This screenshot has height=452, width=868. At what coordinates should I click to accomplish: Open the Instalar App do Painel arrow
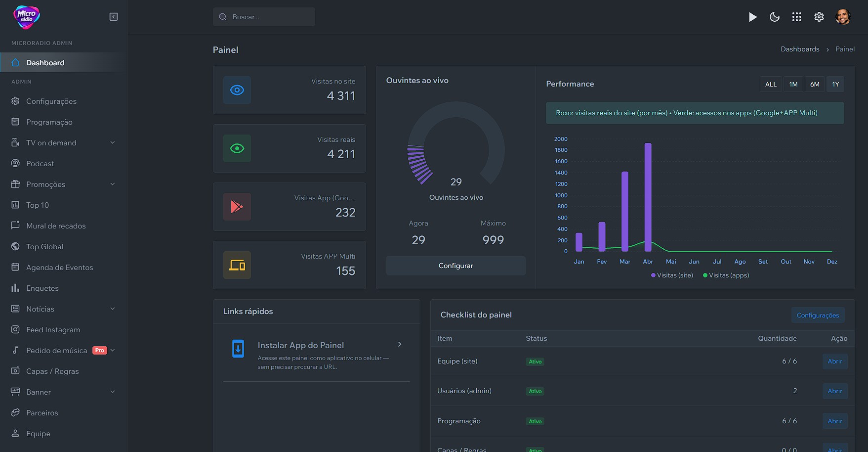[x=400, y=344]
